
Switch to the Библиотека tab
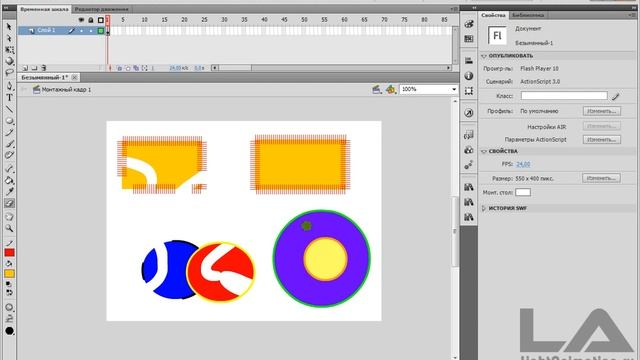527,15
